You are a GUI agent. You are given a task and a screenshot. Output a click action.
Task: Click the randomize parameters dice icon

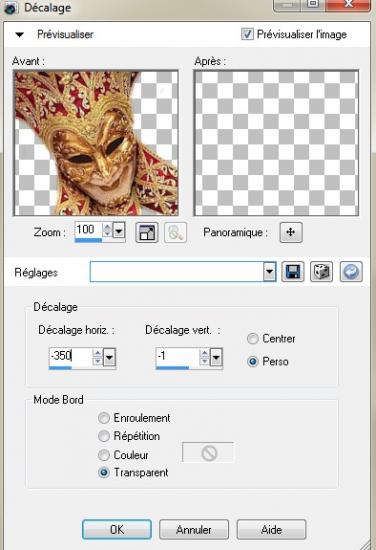coord(321,272)
